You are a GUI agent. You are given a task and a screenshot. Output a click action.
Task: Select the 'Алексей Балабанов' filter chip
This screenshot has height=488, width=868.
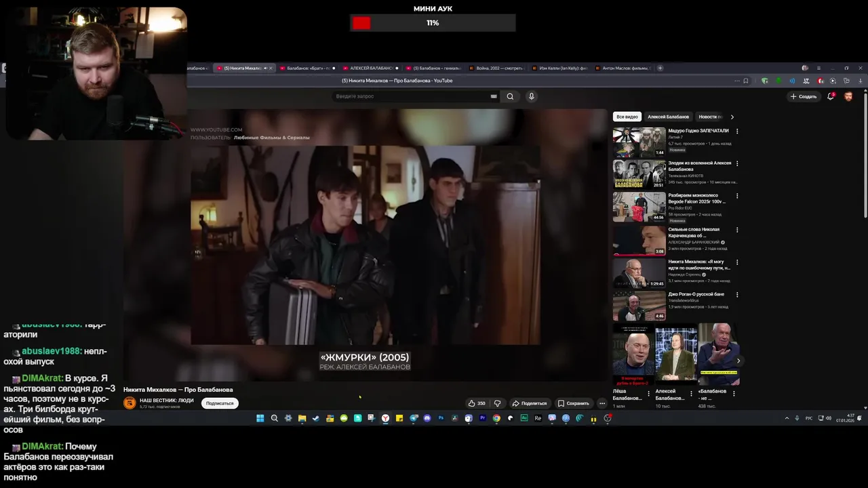[x=668, y=117]
